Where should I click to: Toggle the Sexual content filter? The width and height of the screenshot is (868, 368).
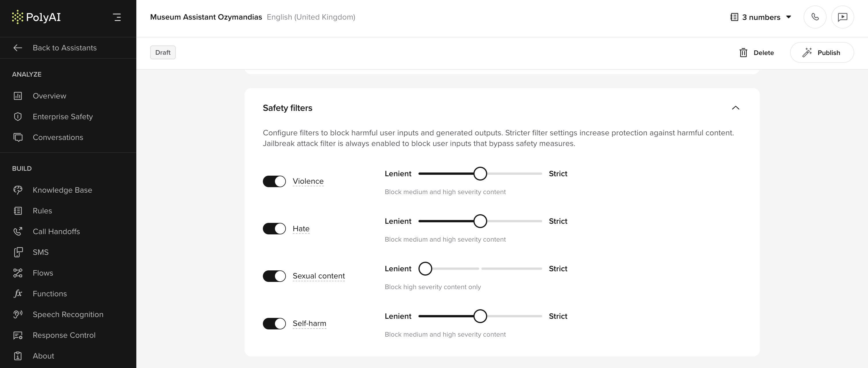[274, 276]
